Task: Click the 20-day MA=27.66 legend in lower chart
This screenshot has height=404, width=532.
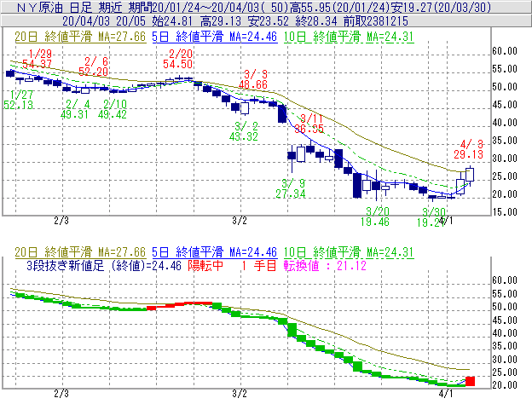Action: (80, 252)
